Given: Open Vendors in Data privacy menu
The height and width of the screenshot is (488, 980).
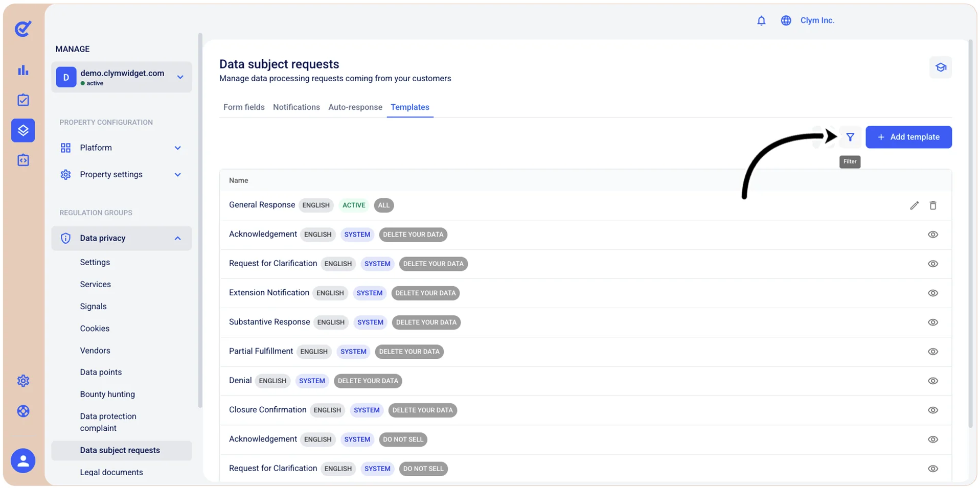Looking at the screenshot, I should (x=95, y=351).
